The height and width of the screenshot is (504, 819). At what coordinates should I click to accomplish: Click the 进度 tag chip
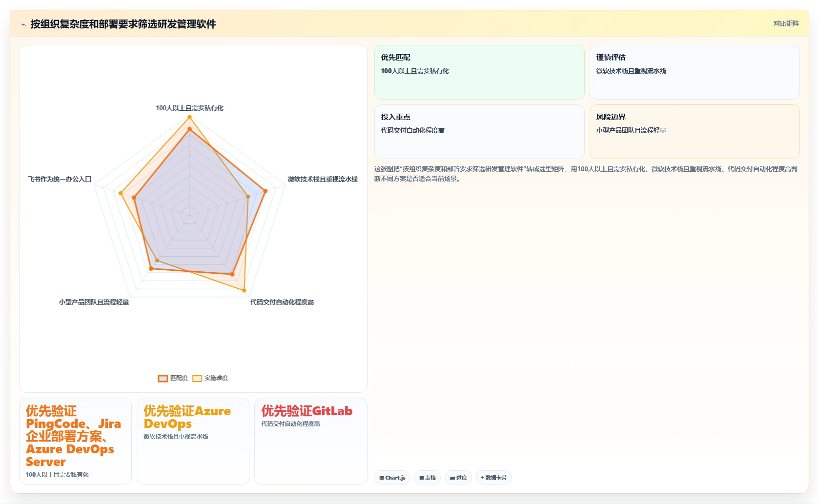[458, 478]
